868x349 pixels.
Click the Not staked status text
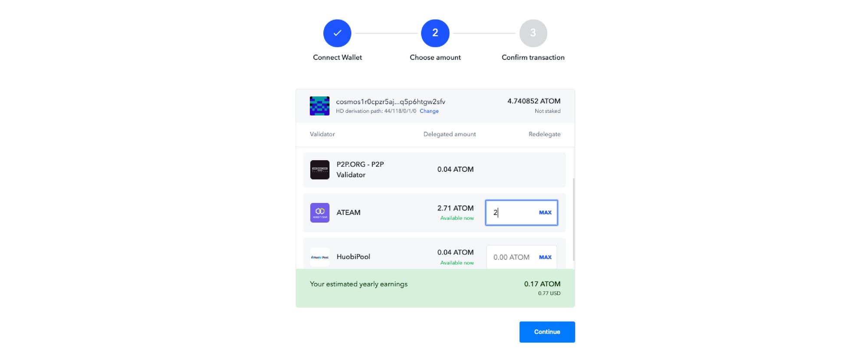[x=547, y=111]
